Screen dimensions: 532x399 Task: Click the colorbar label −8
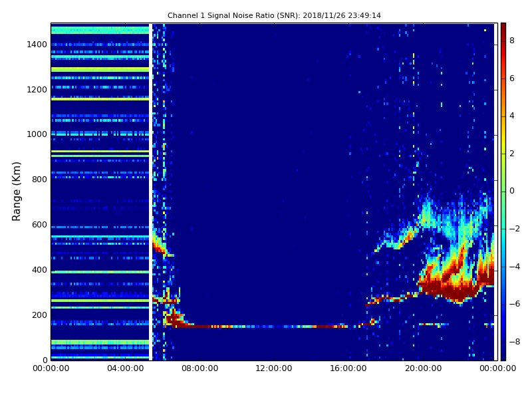pos(515,342)
